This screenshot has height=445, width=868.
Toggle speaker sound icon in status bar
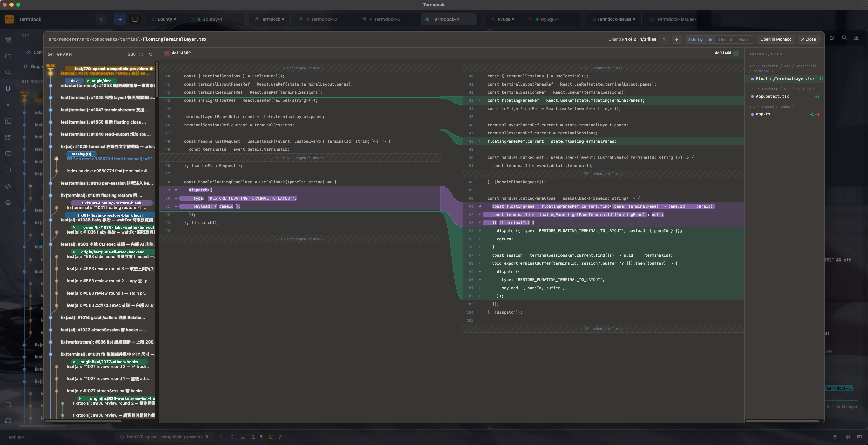pyautogui.click(x=848, y=437)
